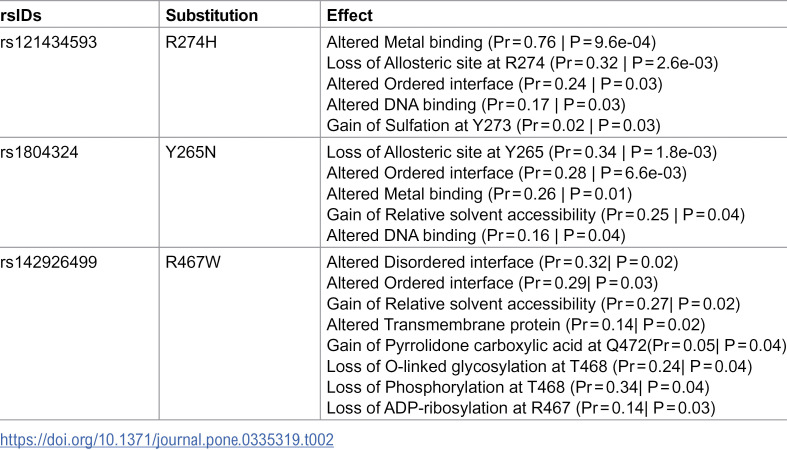Click Loss of O-linked glycosylation line
Screen dimensions: 787x450
(x=540, y=366)
